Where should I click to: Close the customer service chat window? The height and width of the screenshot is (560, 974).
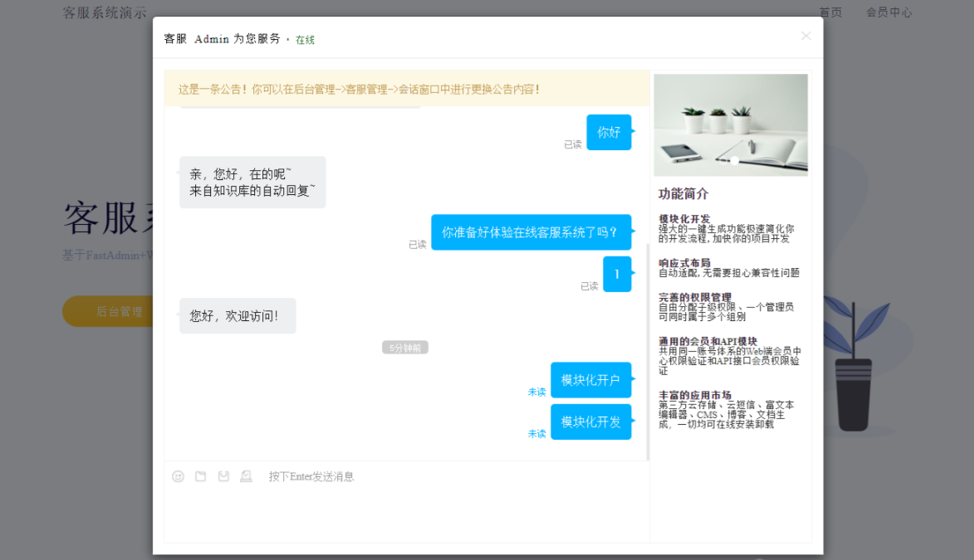(x=805, y=36)
